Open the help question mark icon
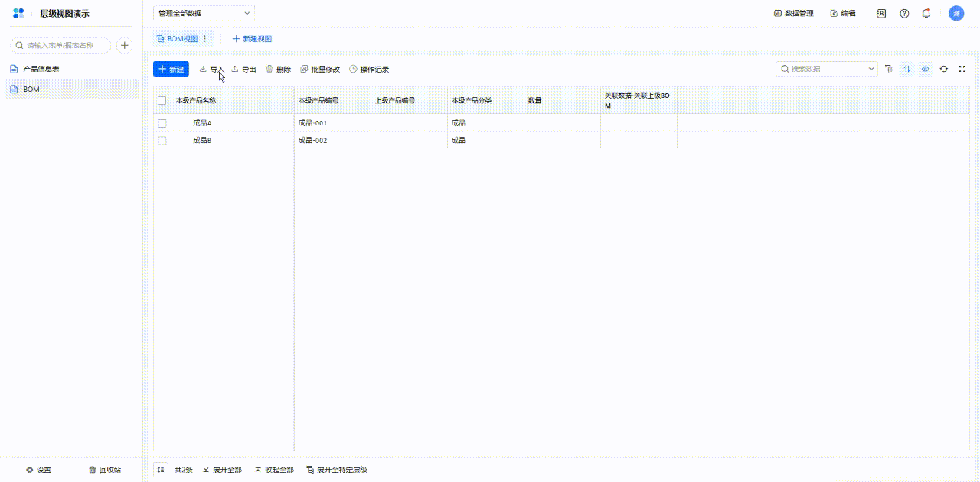Screen dimensions: 980x482 click(904, 13)
